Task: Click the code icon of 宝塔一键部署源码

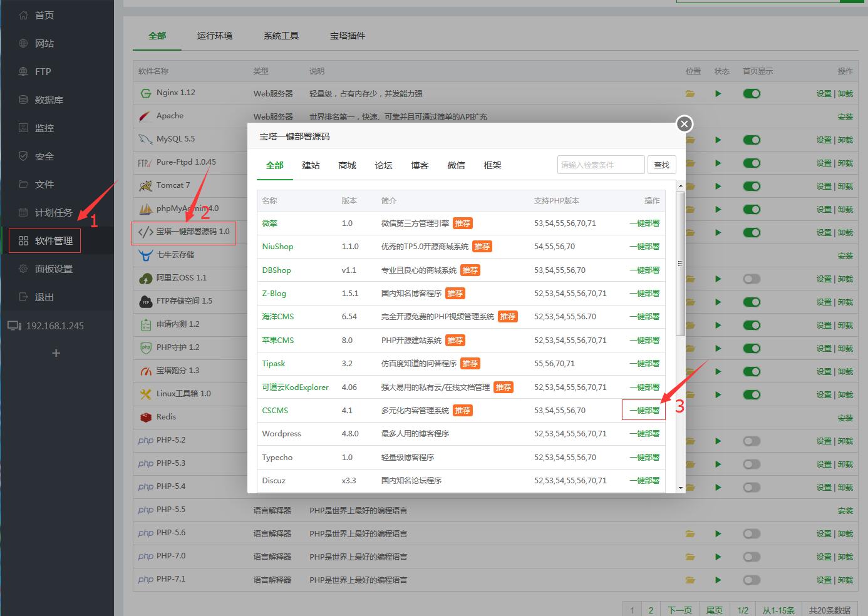Action: click(x=146, y=232)
